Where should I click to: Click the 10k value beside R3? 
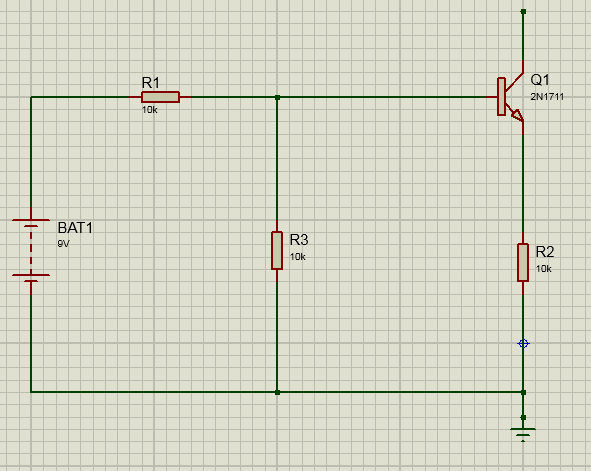coord(297,257)
